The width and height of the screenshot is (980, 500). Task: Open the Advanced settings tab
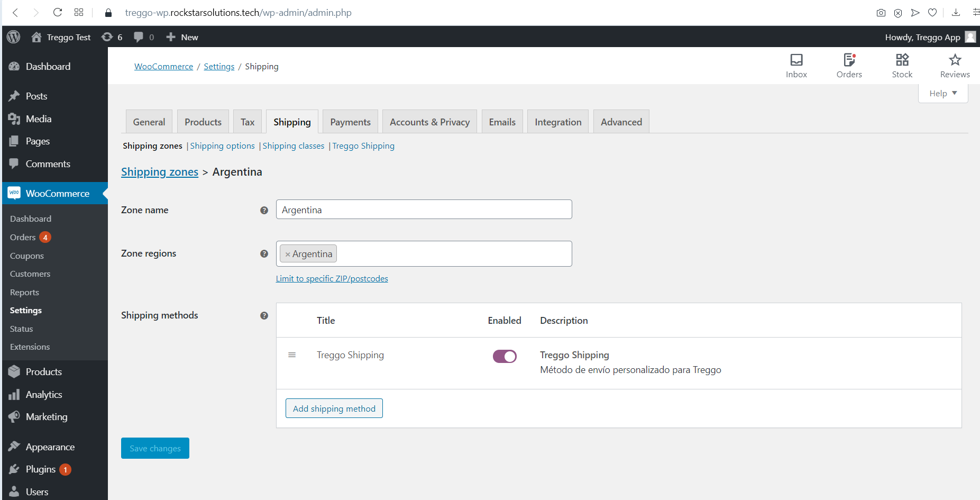621,122
